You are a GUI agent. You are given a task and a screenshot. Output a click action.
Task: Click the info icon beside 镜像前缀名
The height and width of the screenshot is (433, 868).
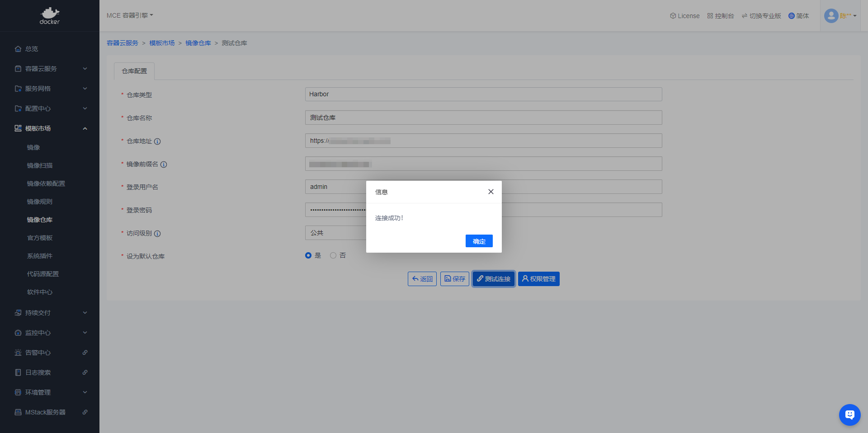(164, 165)
